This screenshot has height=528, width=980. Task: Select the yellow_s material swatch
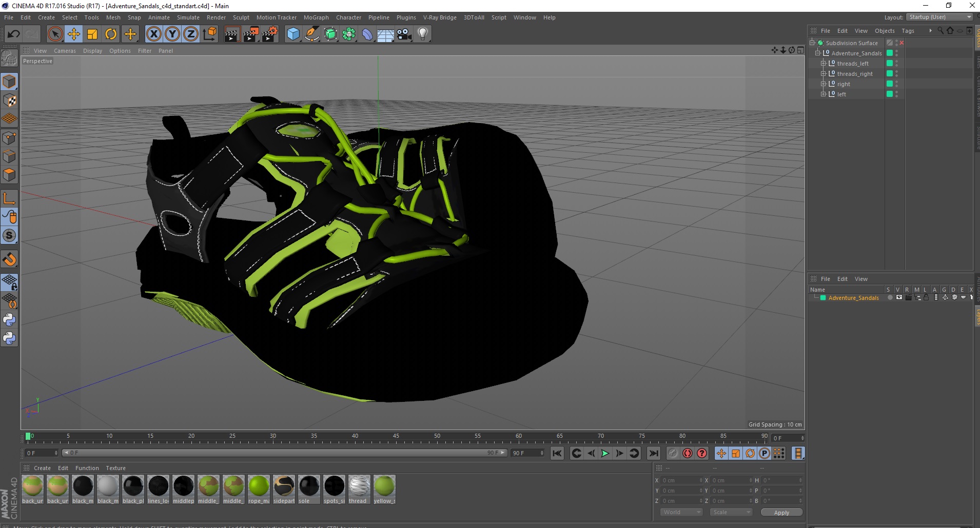[x=384, y=490]
